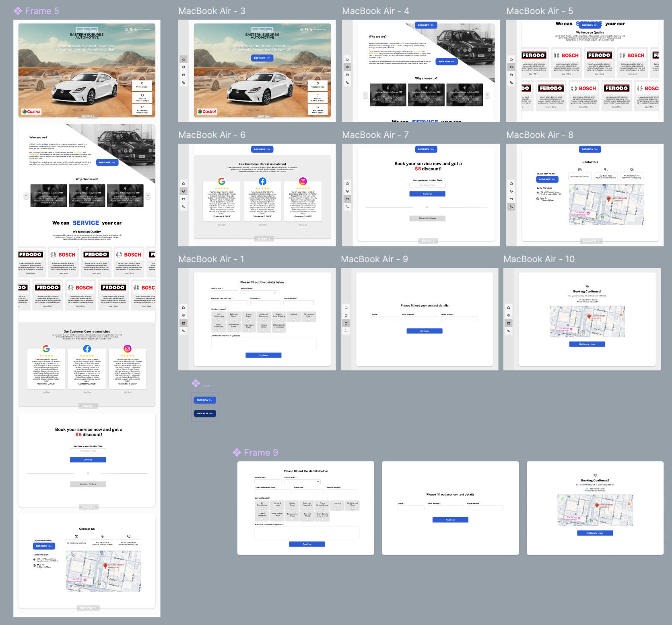Click phone icon in MacBook Air - 8 sidebar
Image resolution: width=672 pixels, height=625 pixels.
click(x=511, y=207)
